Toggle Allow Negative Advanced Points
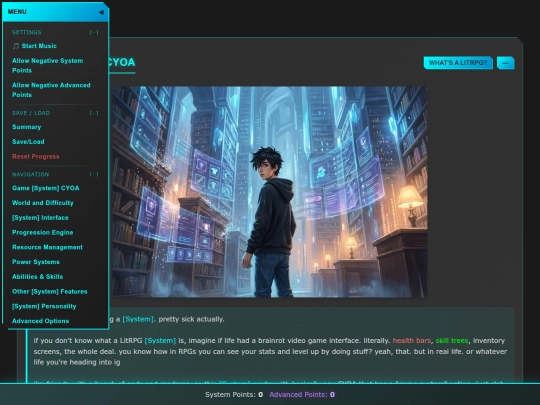 tap(51, 90)
